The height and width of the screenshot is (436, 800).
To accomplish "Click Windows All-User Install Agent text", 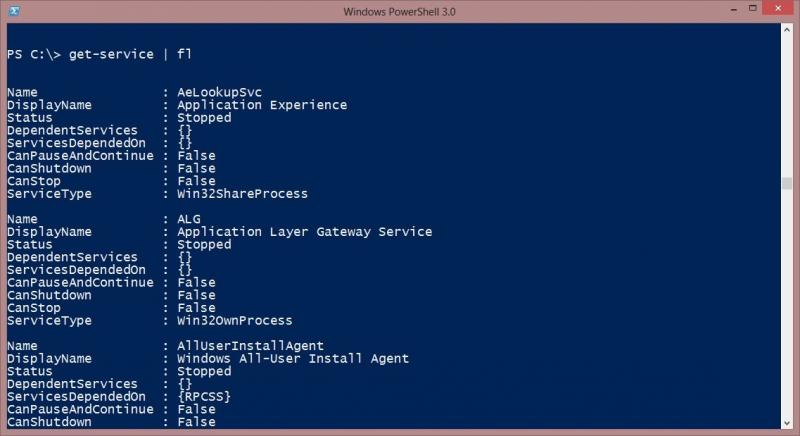I will 292,359.
